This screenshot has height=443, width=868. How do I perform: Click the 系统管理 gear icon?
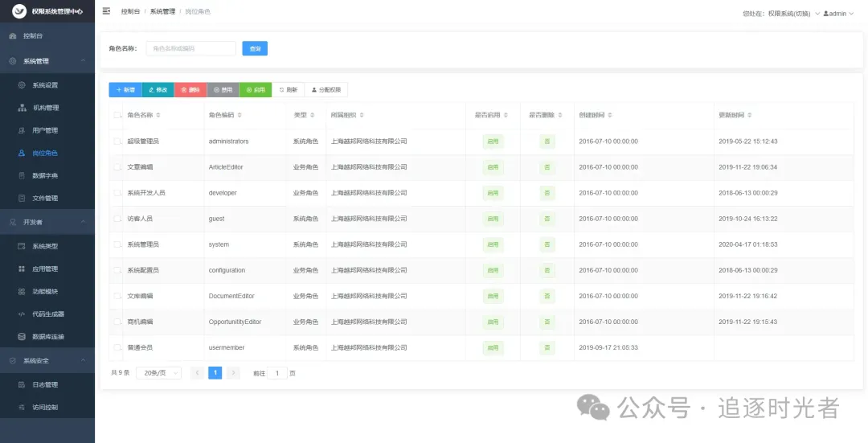[13, 61]
